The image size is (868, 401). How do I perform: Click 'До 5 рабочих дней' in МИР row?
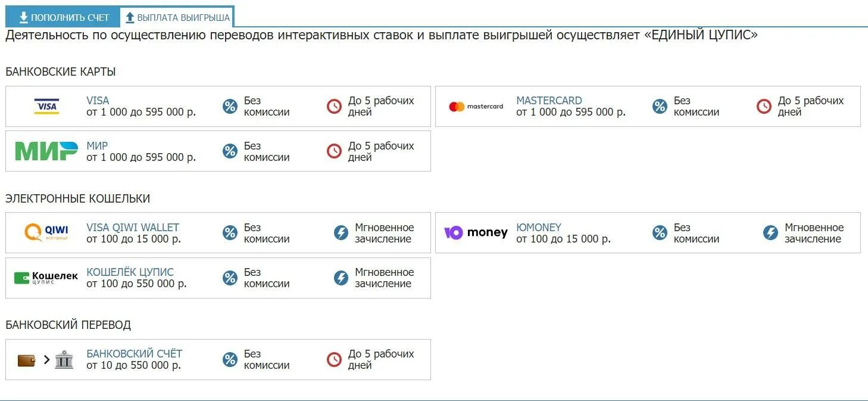(x=381, y=151)
